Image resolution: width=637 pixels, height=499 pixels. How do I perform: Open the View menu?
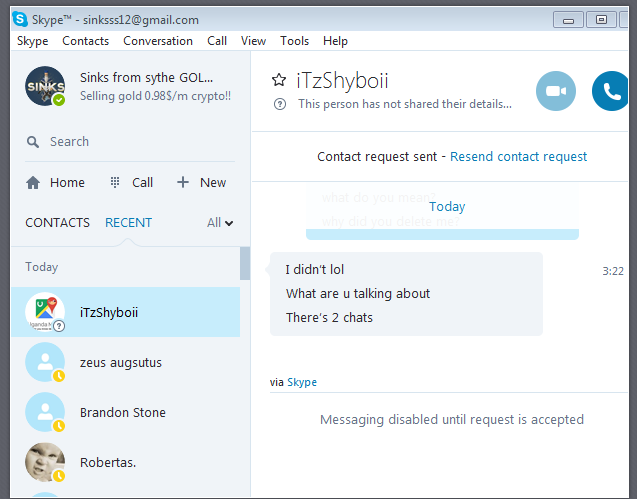pos(254,41)
